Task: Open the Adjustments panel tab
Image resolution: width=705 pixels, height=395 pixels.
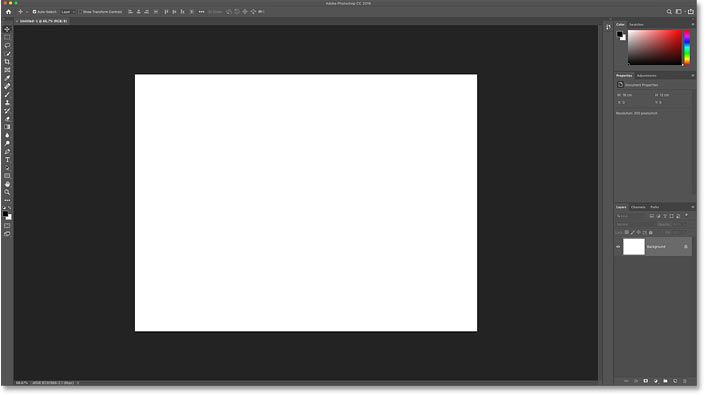Action: (647, 75)
